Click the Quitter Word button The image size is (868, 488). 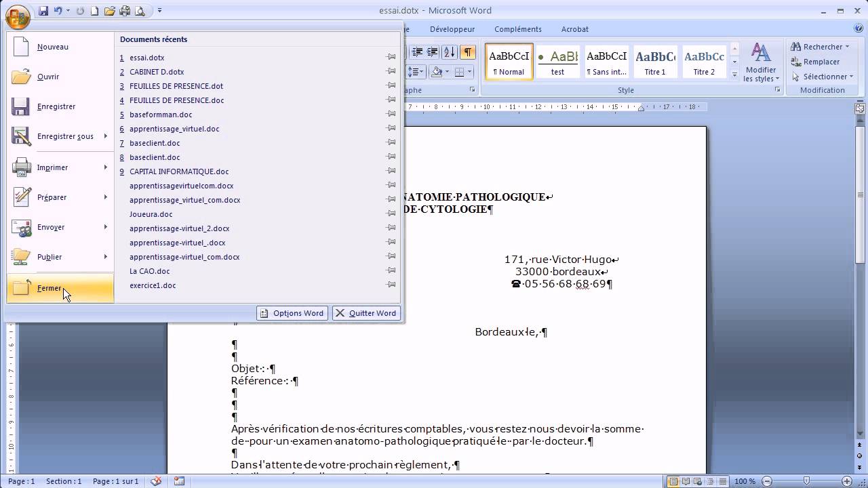pos(366,313)
